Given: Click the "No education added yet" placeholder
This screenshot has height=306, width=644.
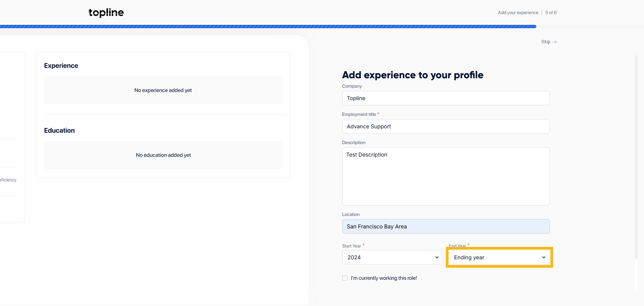Looking at the screenshot, I should [x=163, y=155].
